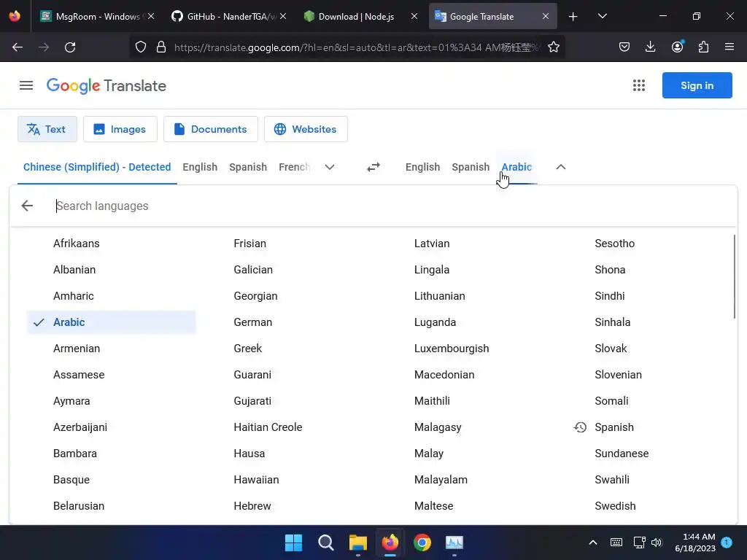Bookmark this page with the star icon

click(553, 47)
